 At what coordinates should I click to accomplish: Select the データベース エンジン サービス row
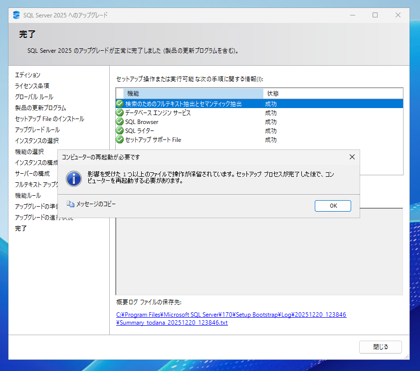259,113
